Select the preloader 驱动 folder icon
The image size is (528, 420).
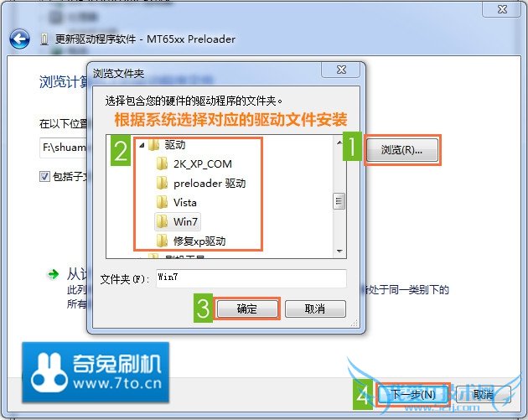163,184
